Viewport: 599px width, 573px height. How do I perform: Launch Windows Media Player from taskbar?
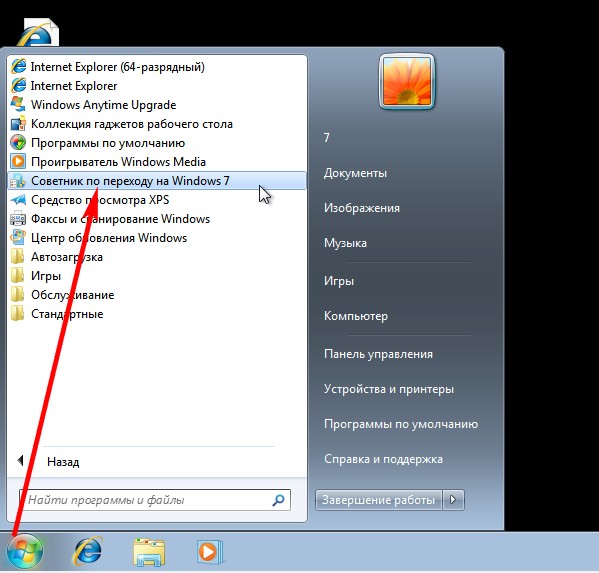210,552
